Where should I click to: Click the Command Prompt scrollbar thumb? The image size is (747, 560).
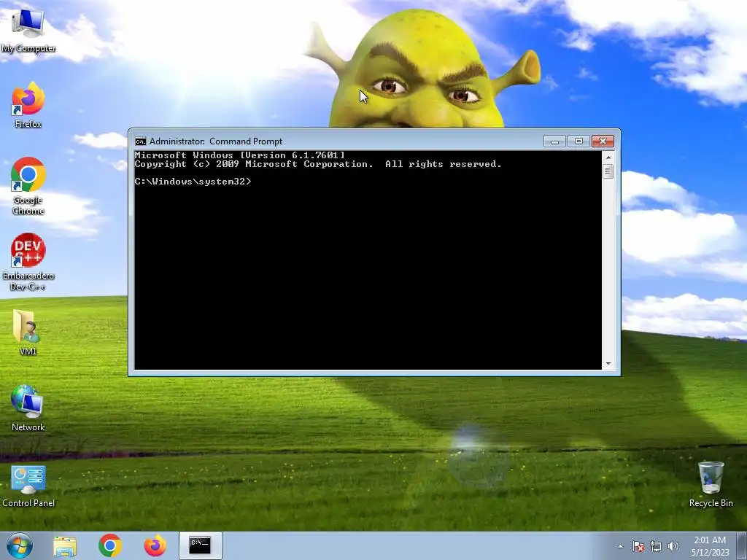[x=608, y=171]
